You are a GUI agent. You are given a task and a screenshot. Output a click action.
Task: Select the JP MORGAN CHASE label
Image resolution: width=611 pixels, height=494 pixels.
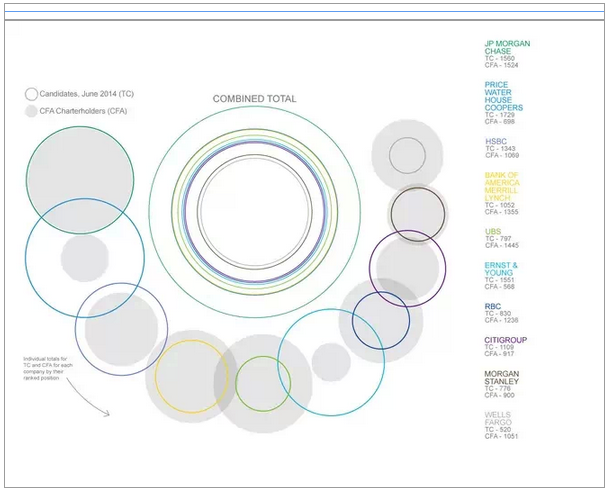tap(507, 48)
